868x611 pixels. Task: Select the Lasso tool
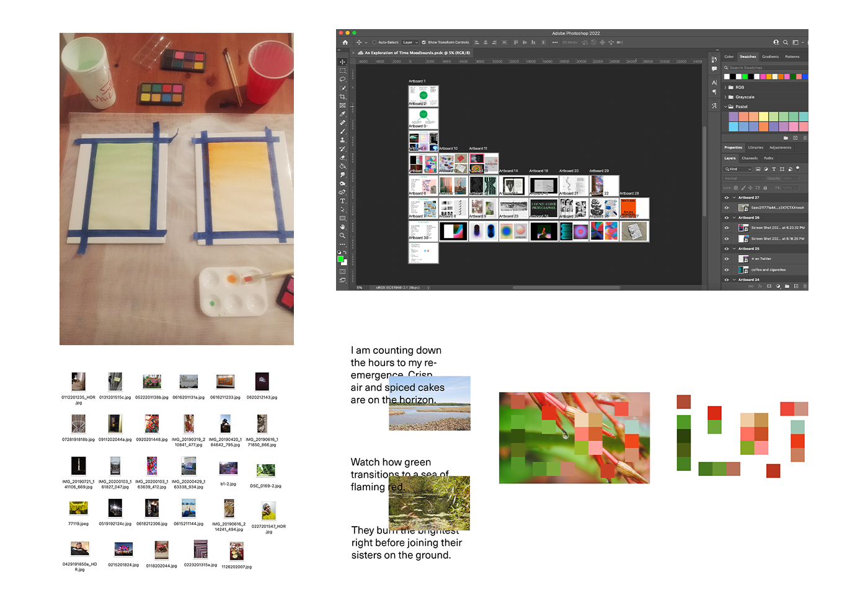tap(342, 79)
